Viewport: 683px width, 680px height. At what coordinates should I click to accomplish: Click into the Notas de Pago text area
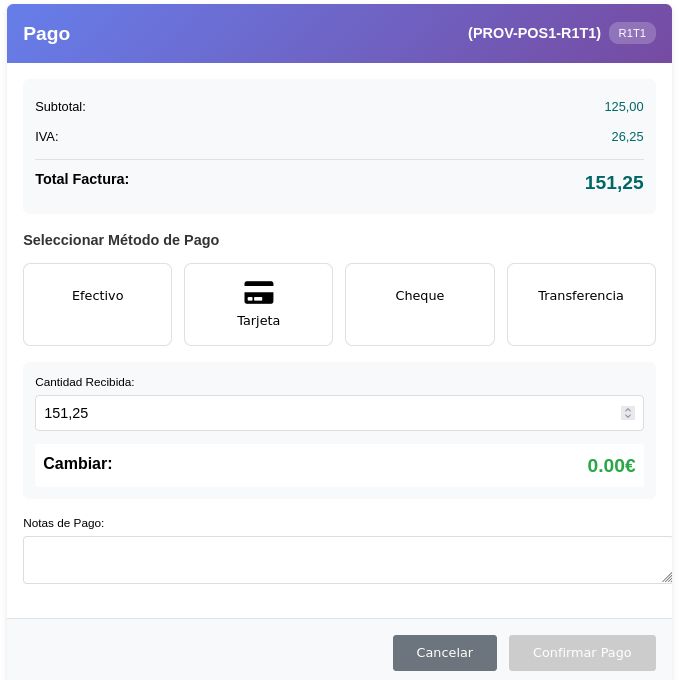340,559
